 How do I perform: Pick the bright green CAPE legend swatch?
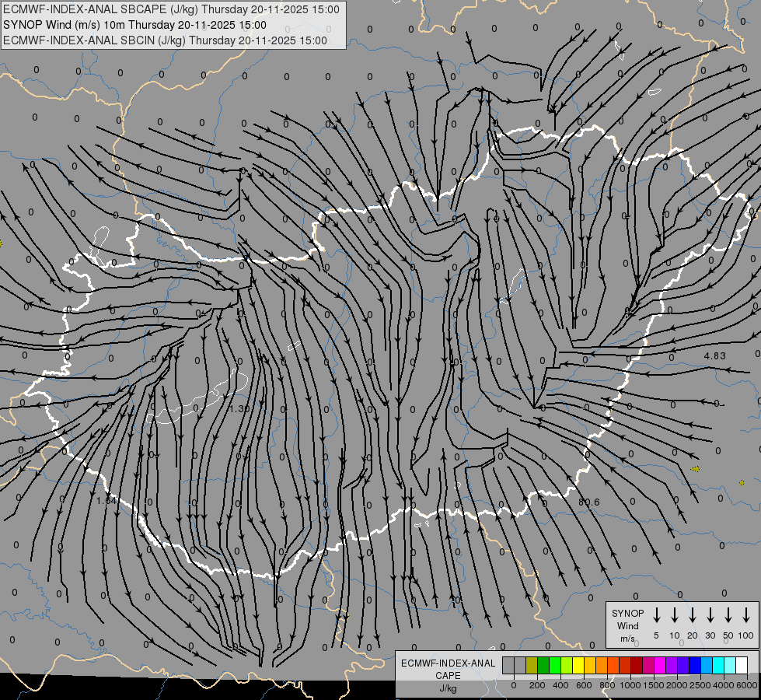click(555, 665)
